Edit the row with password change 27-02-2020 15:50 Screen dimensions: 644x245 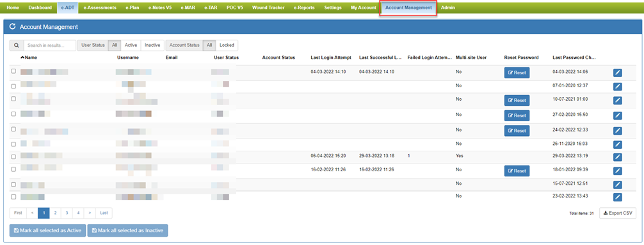point(618,115)
